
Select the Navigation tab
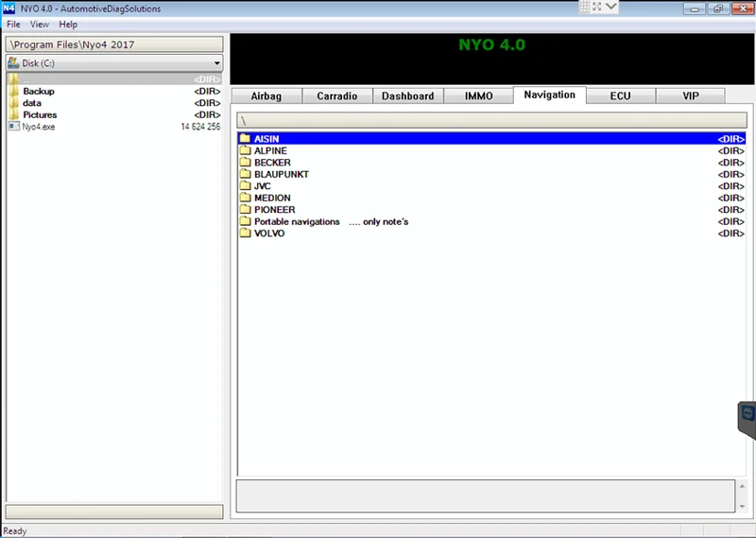point(550,95)
